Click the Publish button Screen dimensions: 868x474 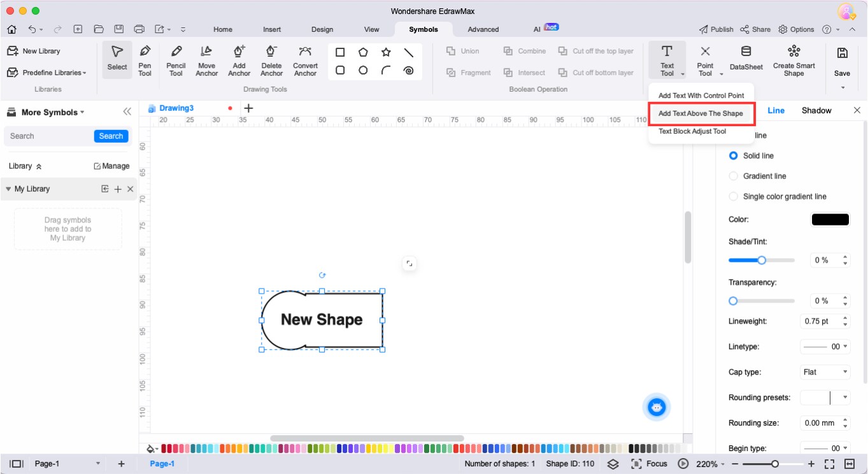point(716,29)
